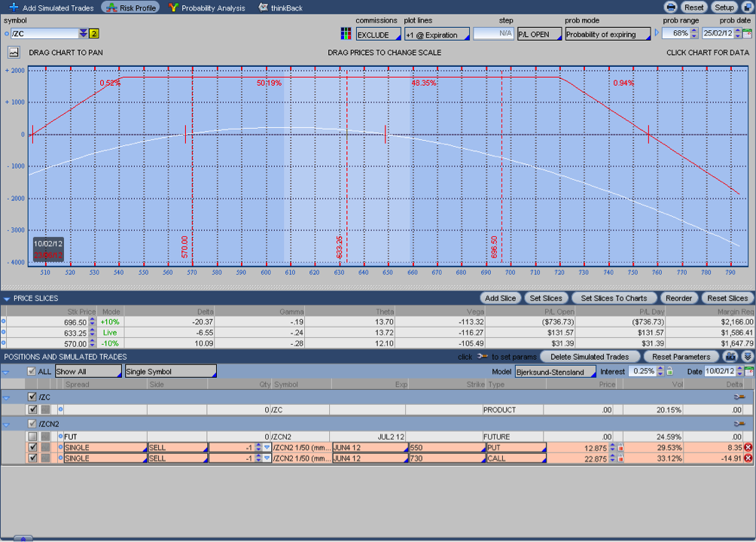Collapse the Price Slices section

pos(7,299)
